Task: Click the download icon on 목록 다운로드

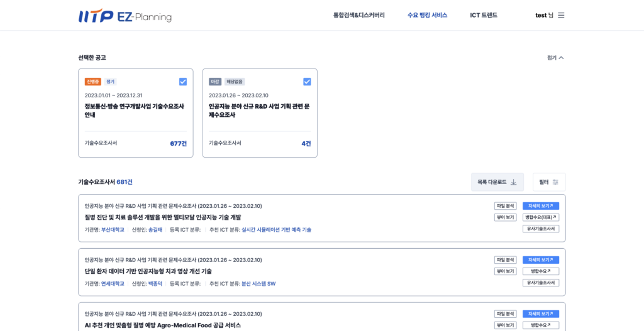Action: (x=513, y=182)
